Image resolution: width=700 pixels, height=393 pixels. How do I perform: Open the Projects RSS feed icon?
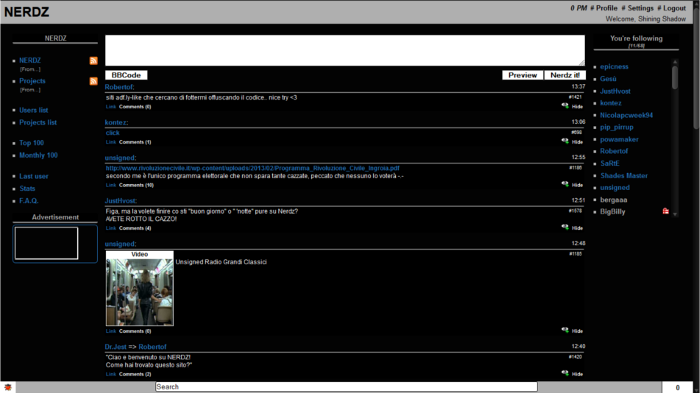click(x=93, y=81)
